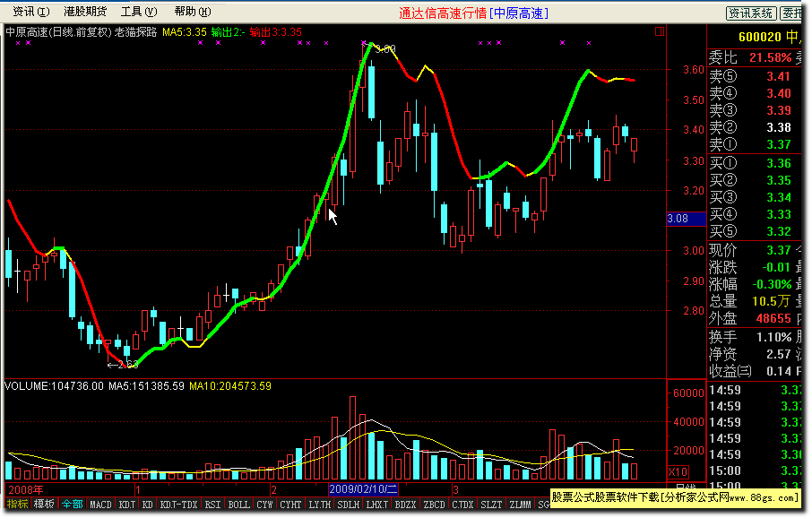
Task: Switch indicator to CYHT
Action: (x=290, y=504)
